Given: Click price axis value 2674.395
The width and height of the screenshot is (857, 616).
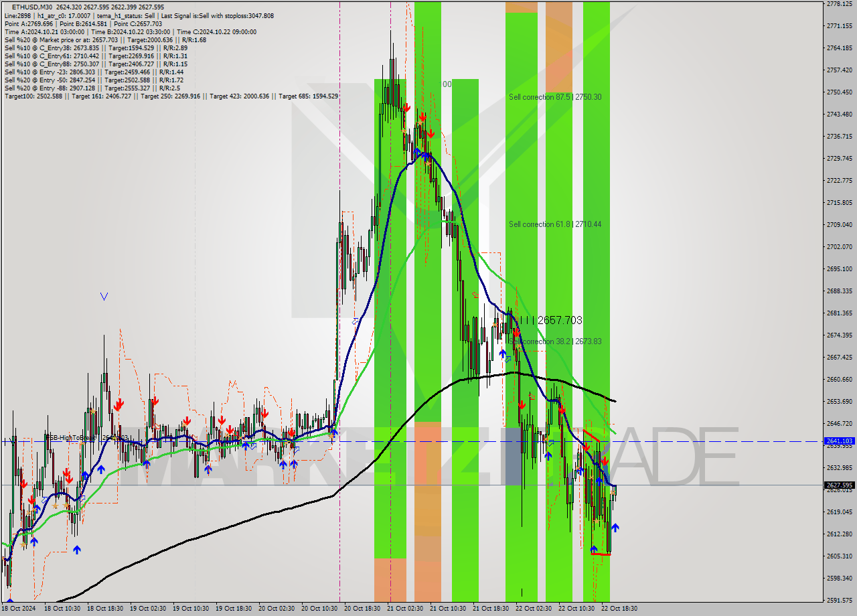Looking at the screenshot, I should [839, 335].
